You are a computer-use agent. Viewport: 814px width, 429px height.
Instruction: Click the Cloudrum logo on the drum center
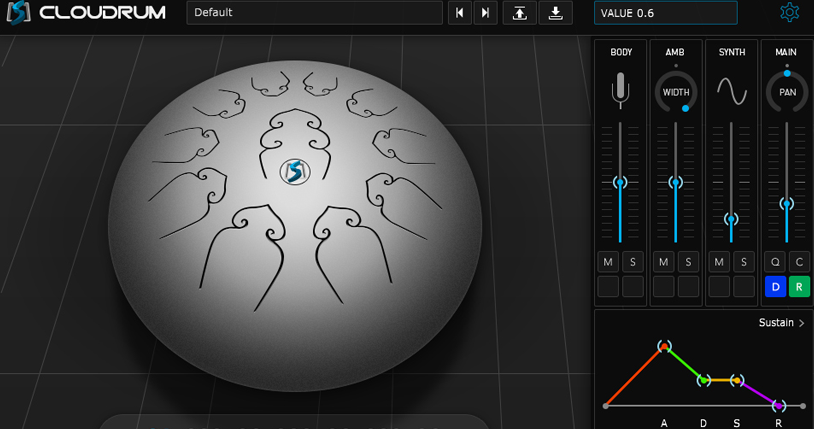295,172
